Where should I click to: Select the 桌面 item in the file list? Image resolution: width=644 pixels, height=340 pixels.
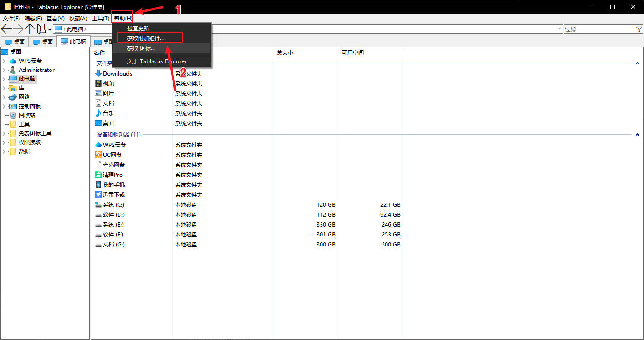[108, 123]
